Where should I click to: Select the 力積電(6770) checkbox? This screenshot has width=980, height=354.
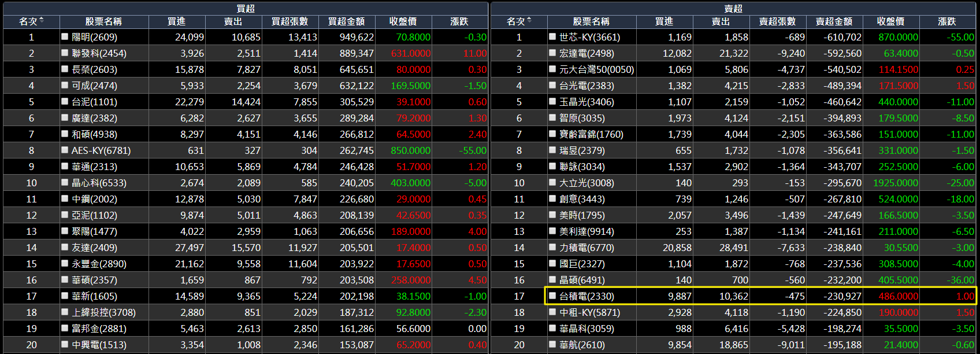click(x=552, y=247)
